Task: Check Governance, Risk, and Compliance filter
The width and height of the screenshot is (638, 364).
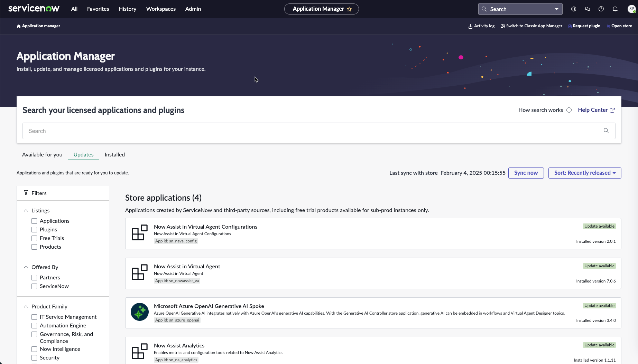Action: point(34,334)
